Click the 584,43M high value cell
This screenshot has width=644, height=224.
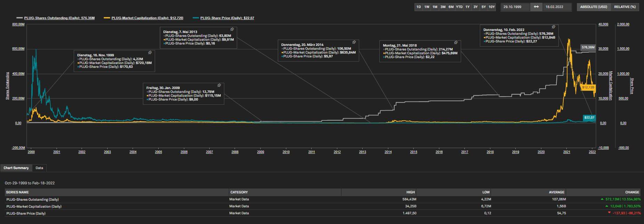pos(409,199)
